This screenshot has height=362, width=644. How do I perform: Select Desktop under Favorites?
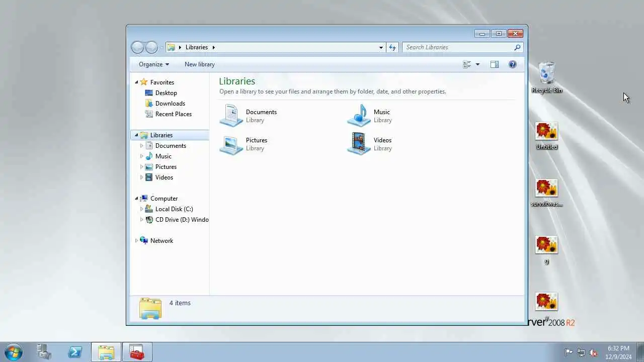pos(166,93)
